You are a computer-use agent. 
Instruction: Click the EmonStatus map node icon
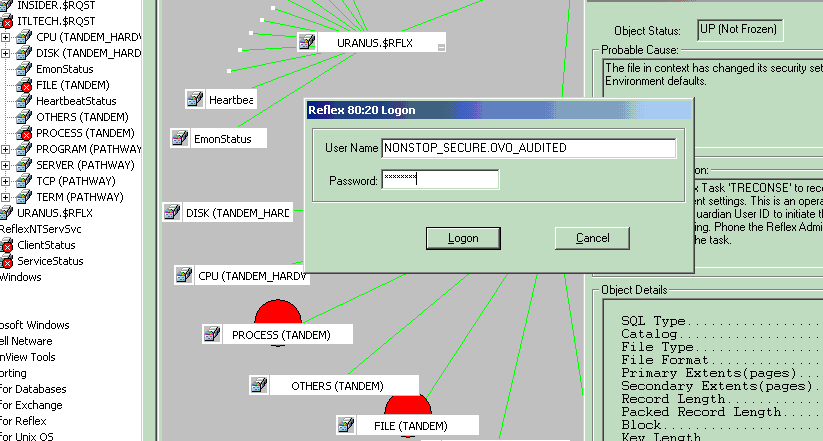tap(180, 138)
